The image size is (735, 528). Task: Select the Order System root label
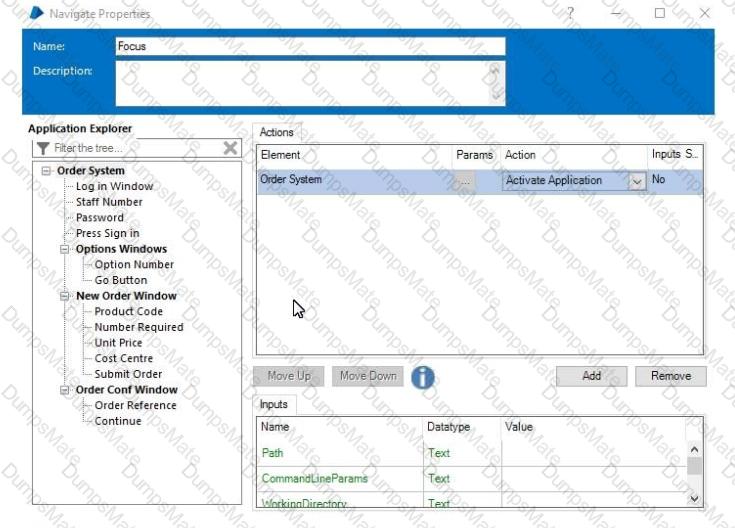pos(91,171)
